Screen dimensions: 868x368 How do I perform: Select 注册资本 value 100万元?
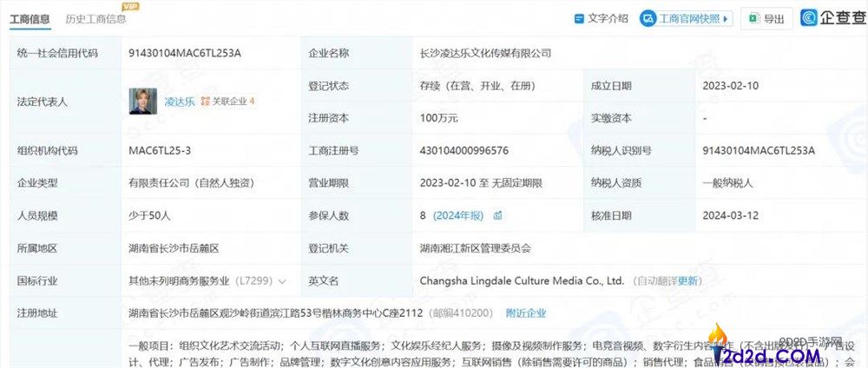(x=439, y=118)
